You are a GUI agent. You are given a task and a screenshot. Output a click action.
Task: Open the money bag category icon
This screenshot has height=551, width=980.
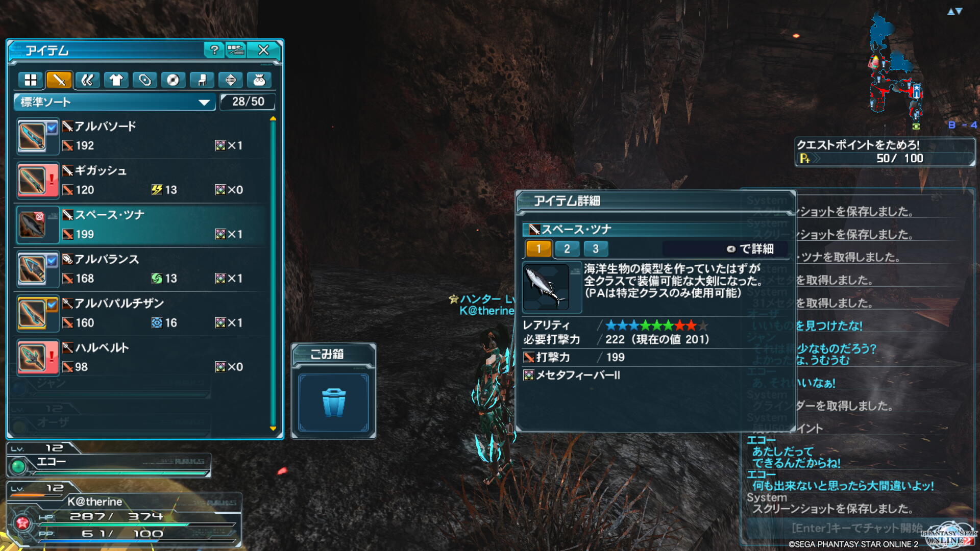tap(259, 80)
